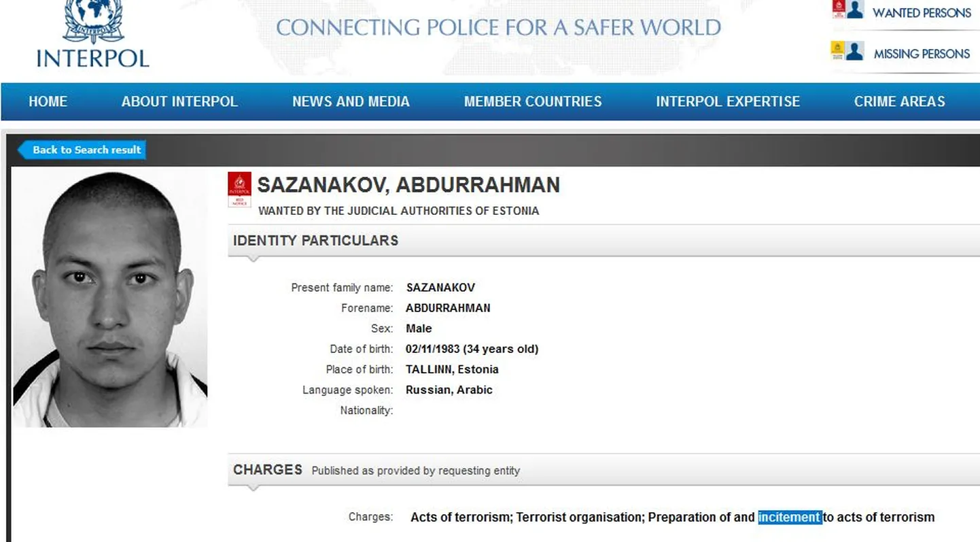Open the HOME menu item
Image resolution: width=980 pixels, height=542 pixels.
click(x=48, y=101)
